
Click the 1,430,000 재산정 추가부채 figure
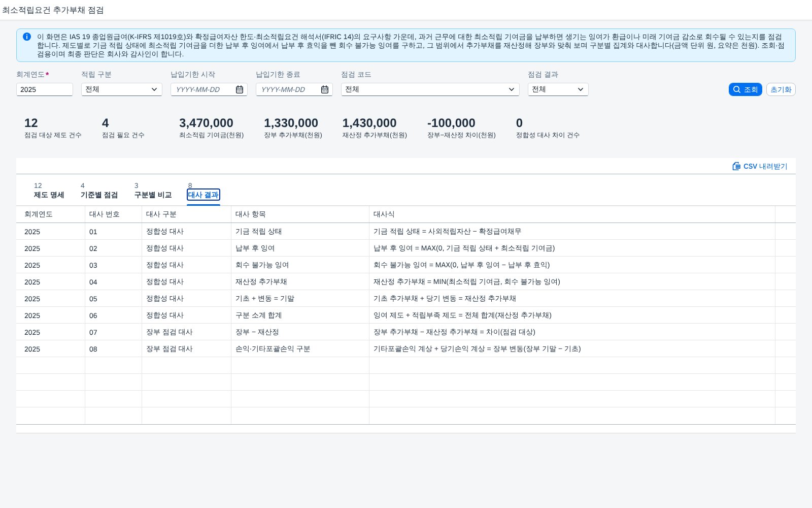click(x=369, y=123)
